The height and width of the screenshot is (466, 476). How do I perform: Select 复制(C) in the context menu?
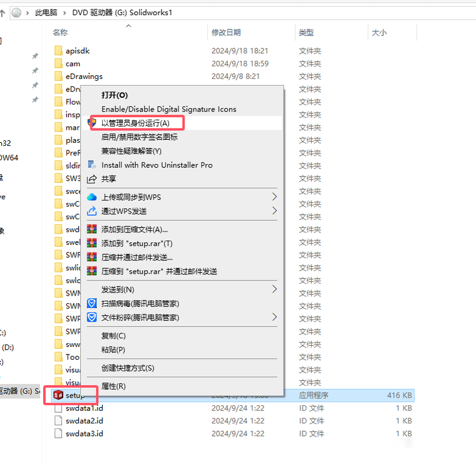pyautogui.click(x=113, y=336)
